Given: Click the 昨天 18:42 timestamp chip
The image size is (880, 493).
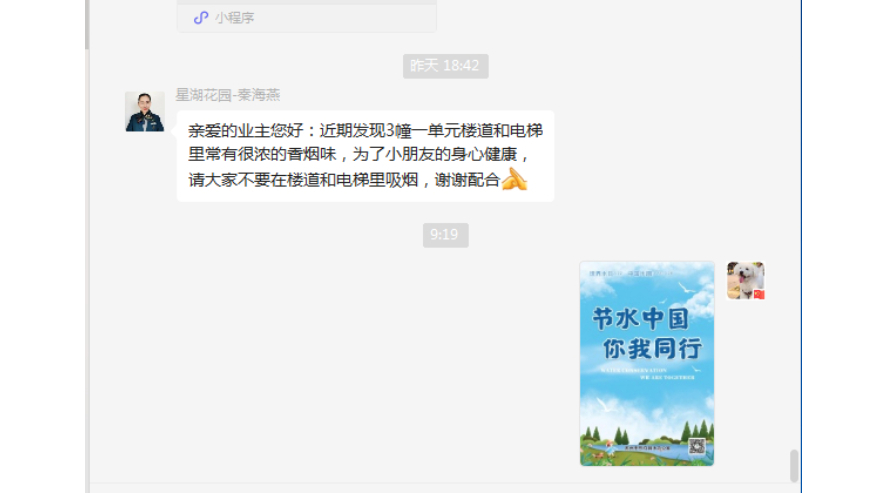Looking at the screenshot, I should click(x=445, y=66).
